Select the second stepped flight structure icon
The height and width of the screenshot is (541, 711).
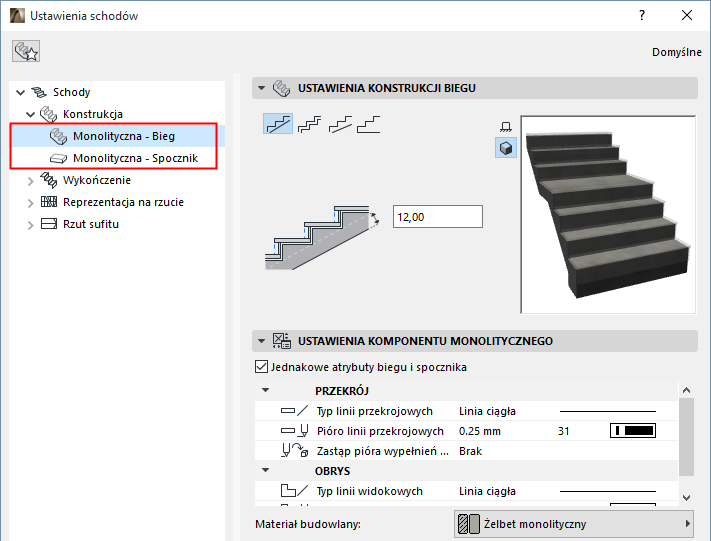(x=309, y=124)
